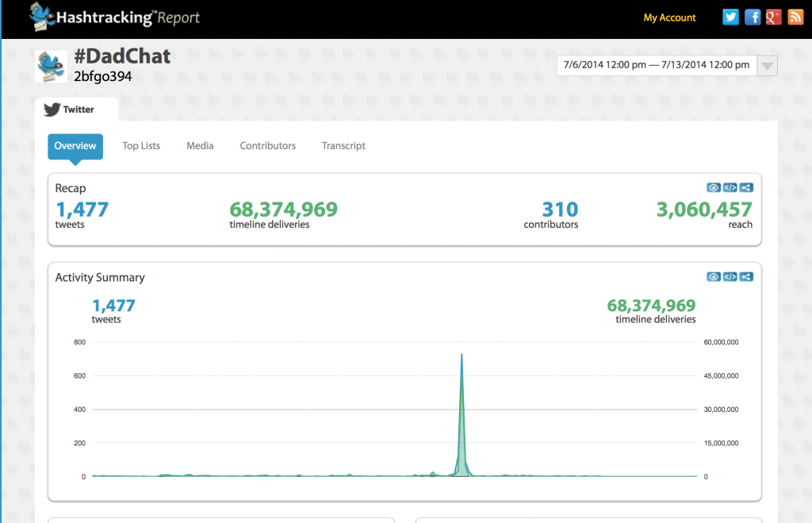Open the My Account link
Image resolution: width=812 pixels, height=523 pixels.
669,17
